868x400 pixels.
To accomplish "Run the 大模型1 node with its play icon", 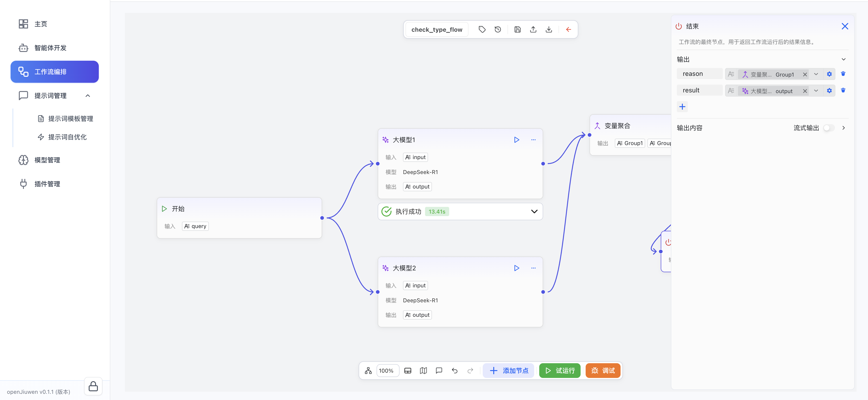I will point(516,140).
